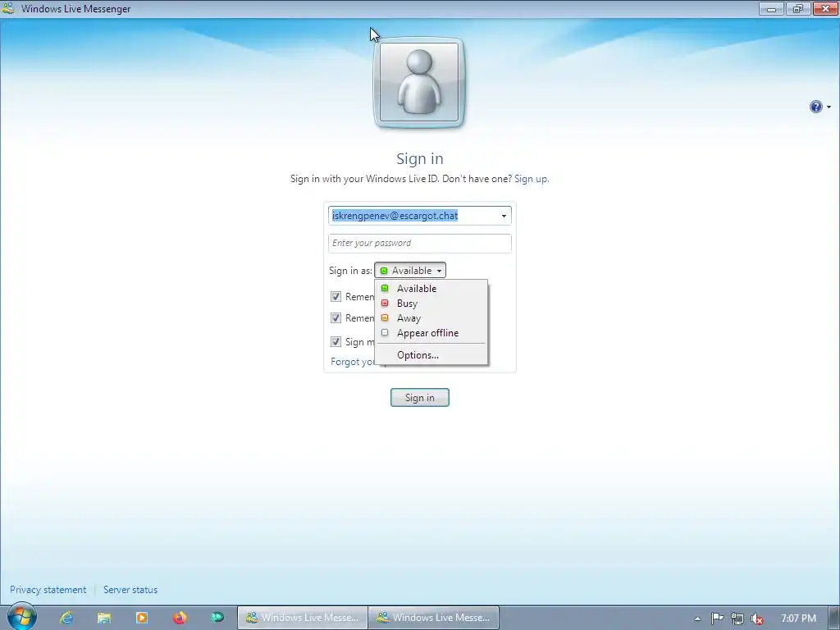Open the network status tray icon
840x630 pixels.
coord(737,619)
